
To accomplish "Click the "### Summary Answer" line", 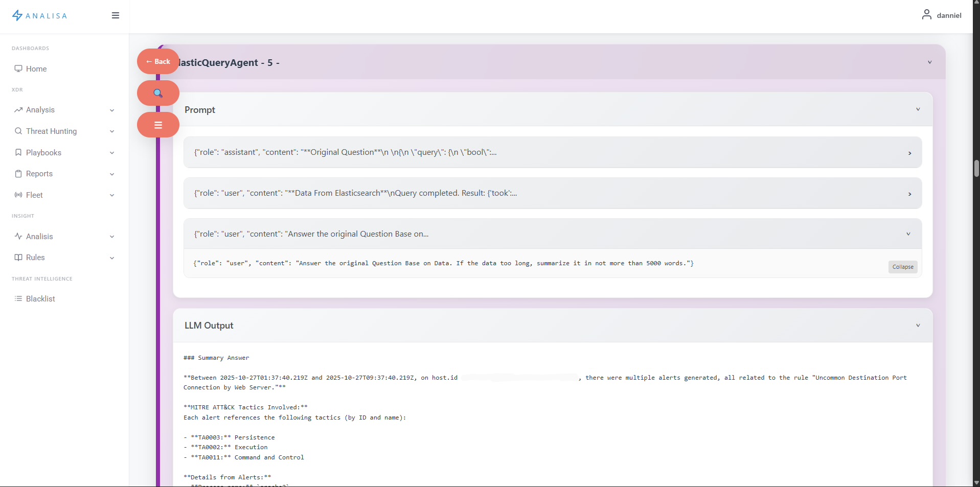I will (x=216, y=358).
